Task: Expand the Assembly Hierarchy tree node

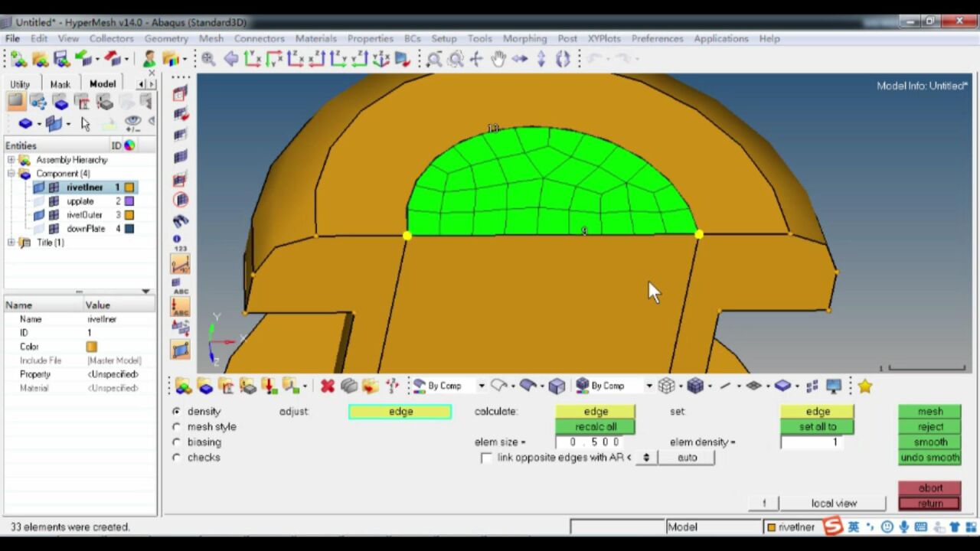Action: pyautogui.click(x=11, y=160)
